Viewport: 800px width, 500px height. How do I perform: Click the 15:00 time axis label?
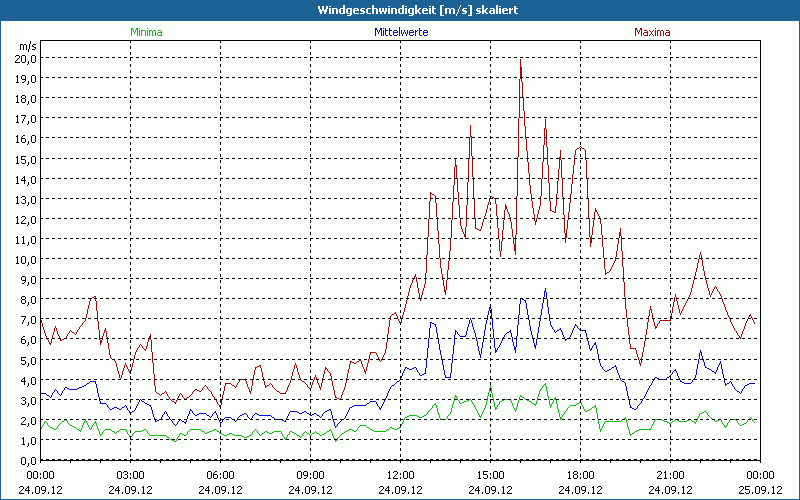[490, 474]
